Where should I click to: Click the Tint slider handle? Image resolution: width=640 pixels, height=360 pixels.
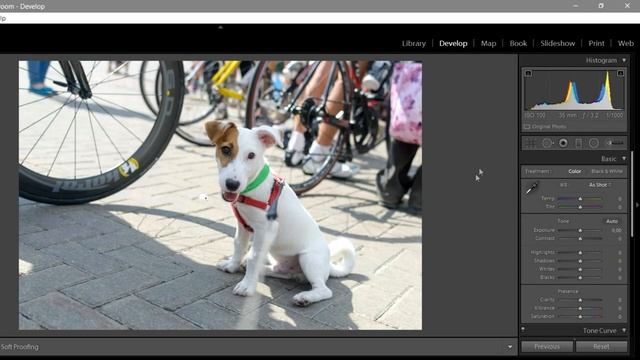tap(580, 207)
